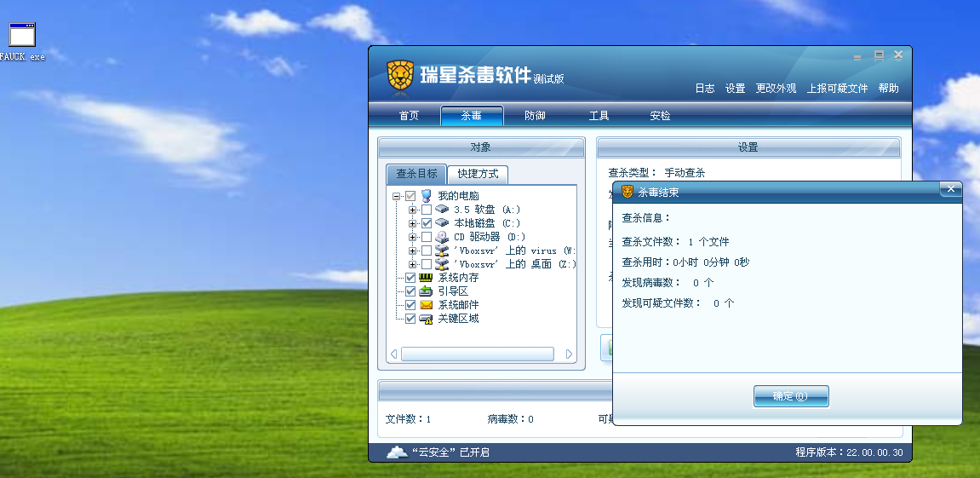This screenshot has width=980, height=478.
Task: Click the 对象 panel header
Action: tap(480, 147)
